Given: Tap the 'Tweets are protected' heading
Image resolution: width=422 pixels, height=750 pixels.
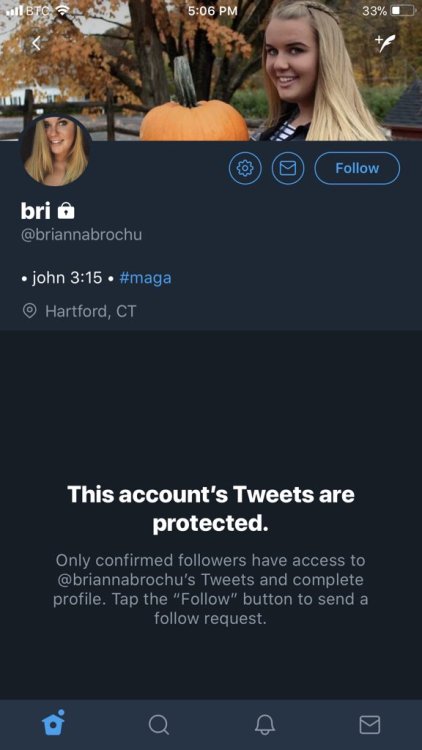Looking at the screenshot, I should click(211, 509).
